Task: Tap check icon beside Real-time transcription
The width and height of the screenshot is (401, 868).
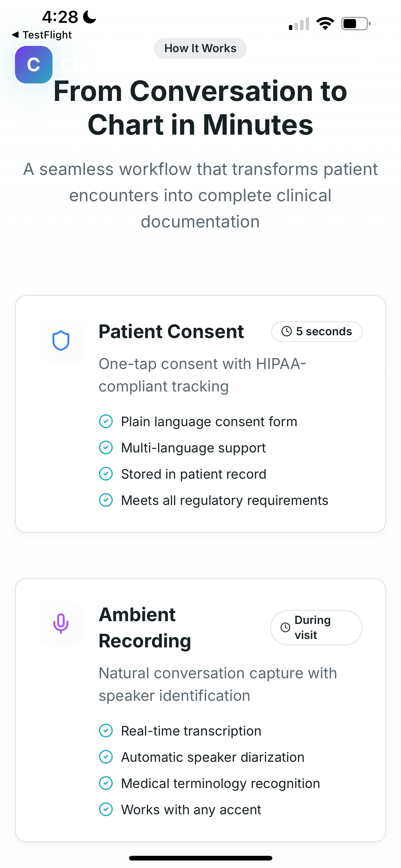Action: click(x=106, y=731)
